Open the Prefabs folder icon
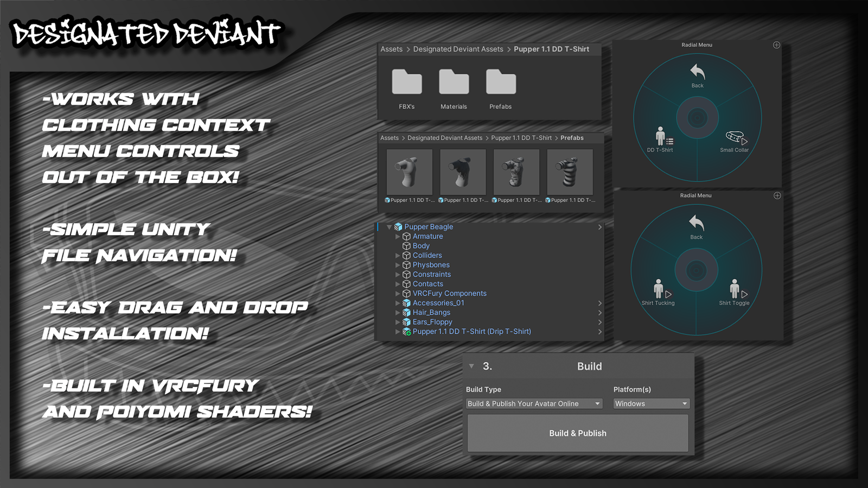 pyautogui.click(x=500, y=83)
